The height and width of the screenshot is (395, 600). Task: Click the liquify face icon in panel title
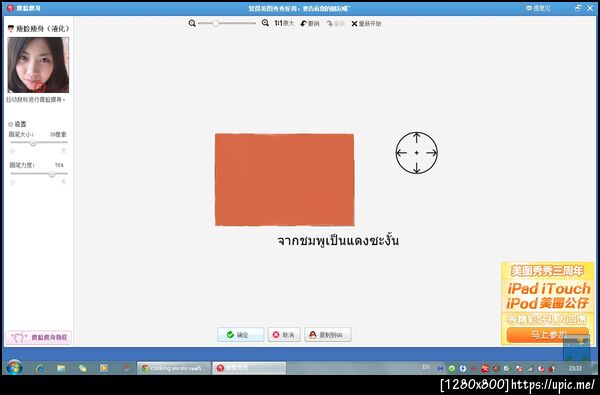(11, 28)
